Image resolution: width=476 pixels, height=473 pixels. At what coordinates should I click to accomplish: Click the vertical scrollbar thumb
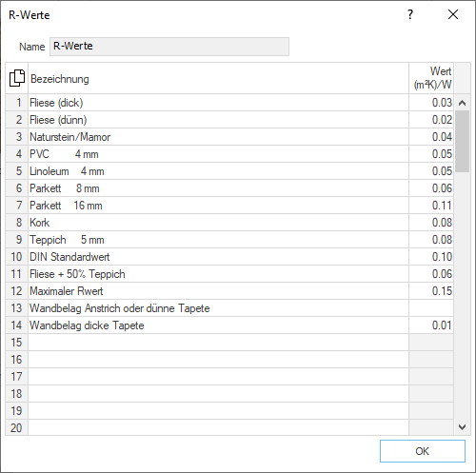(463, 142)
